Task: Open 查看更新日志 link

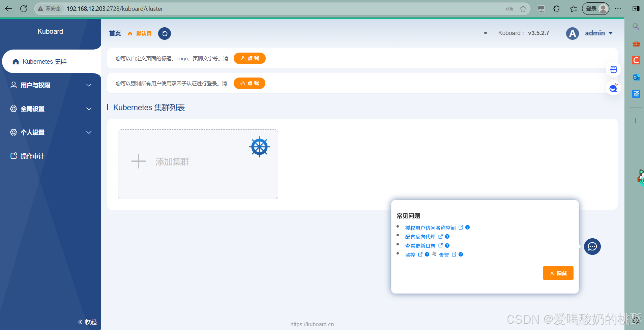Action: pos(420,246)
